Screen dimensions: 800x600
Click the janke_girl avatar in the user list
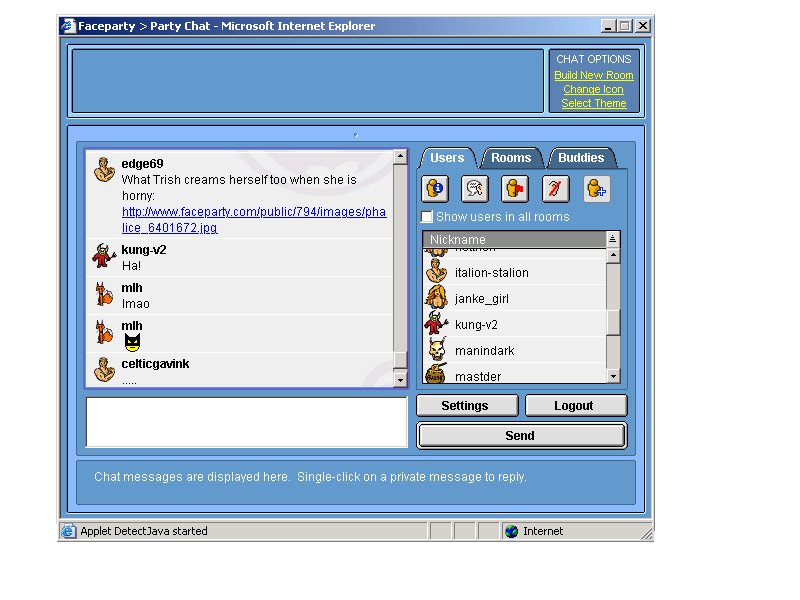coord(436,297)
